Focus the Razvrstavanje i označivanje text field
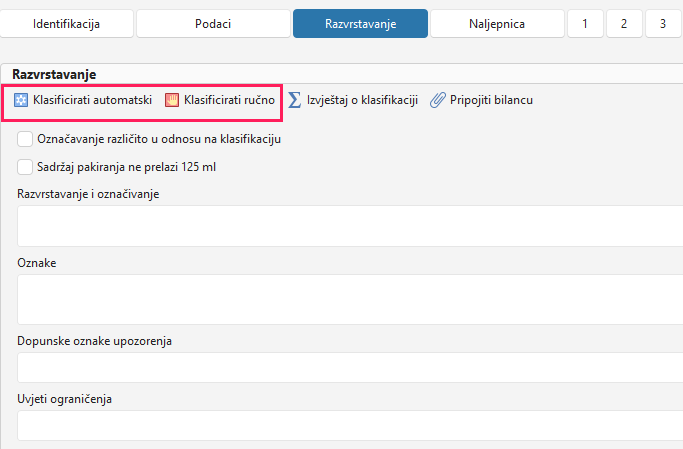 [x=350, y=226]
